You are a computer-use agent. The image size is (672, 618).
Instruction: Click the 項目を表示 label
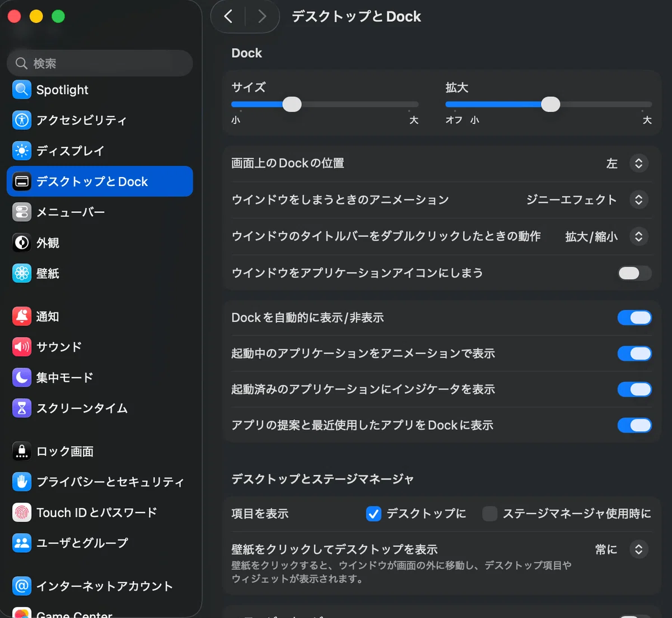(x=260, y=514)
